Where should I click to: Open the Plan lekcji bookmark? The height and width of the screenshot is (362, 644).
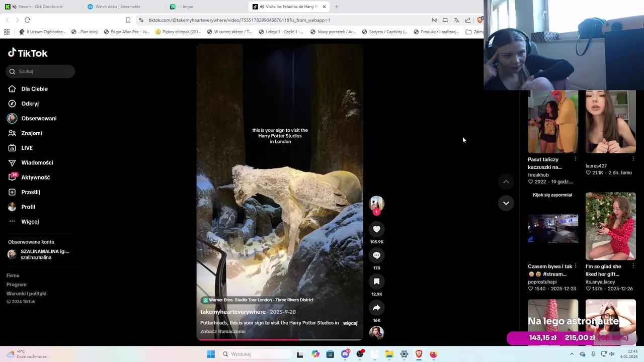click(85, 32)
